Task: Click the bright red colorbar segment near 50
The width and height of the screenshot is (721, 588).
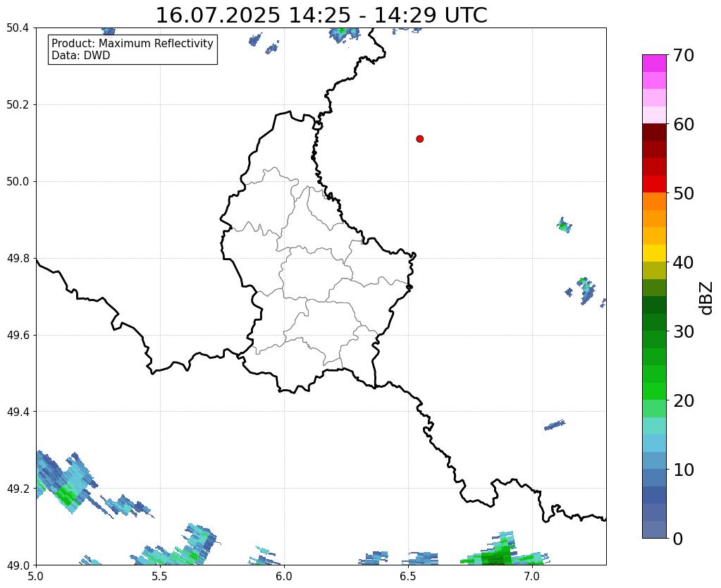Action: tap(654, 184)
